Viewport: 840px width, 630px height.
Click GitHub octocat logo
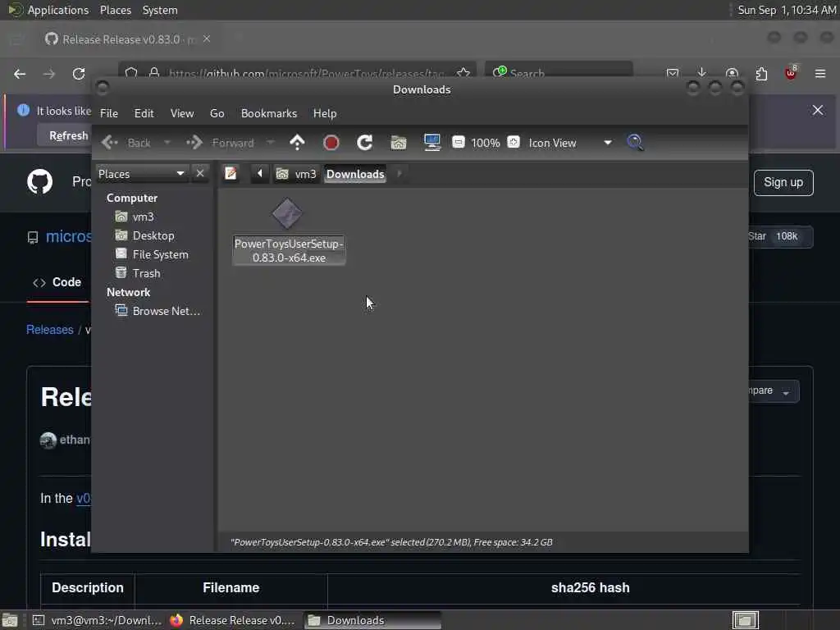point(40,182)
